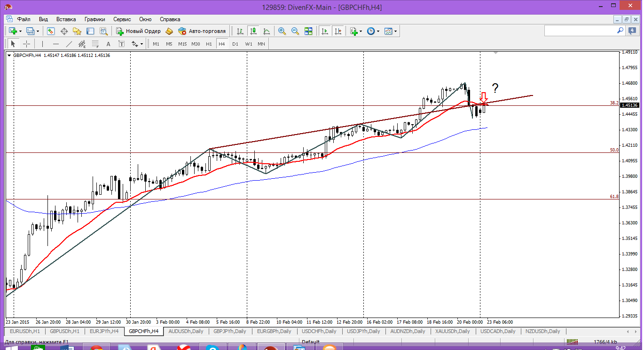This screenshot has width=644, height=350.
Task: Draw a trendline
Action: [x=69, y=44]
